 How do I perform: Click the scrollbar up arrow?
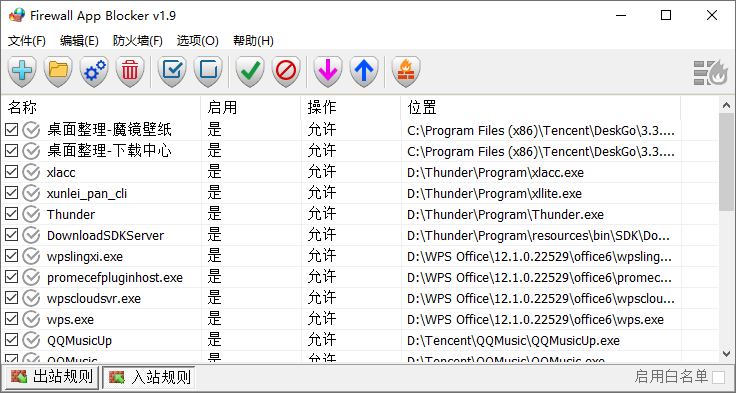[727, 105]
